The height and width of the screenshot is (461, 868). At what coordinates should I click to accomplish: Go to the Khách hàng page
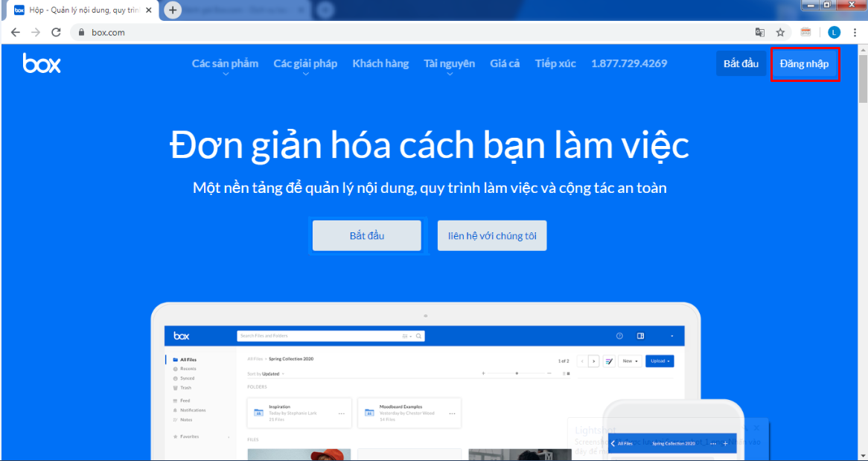381,63
